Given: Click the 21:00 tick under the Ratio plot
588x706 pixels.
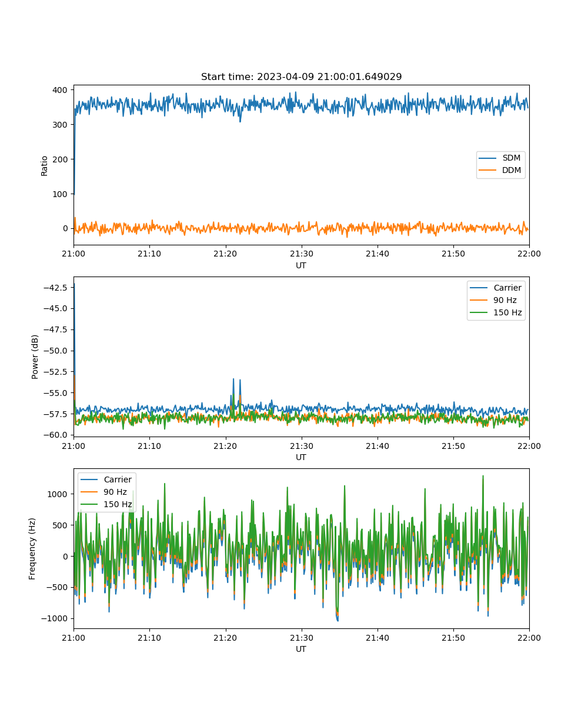Looking at the screenshot, I should (x=73, y=254).
